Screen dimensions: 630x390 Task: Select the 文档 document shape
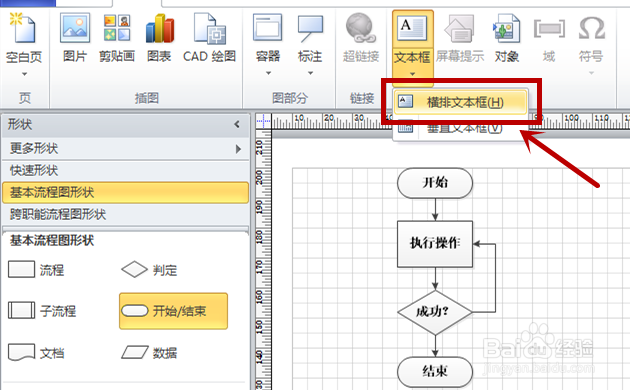pyautogui.click(x=36, y=353)
